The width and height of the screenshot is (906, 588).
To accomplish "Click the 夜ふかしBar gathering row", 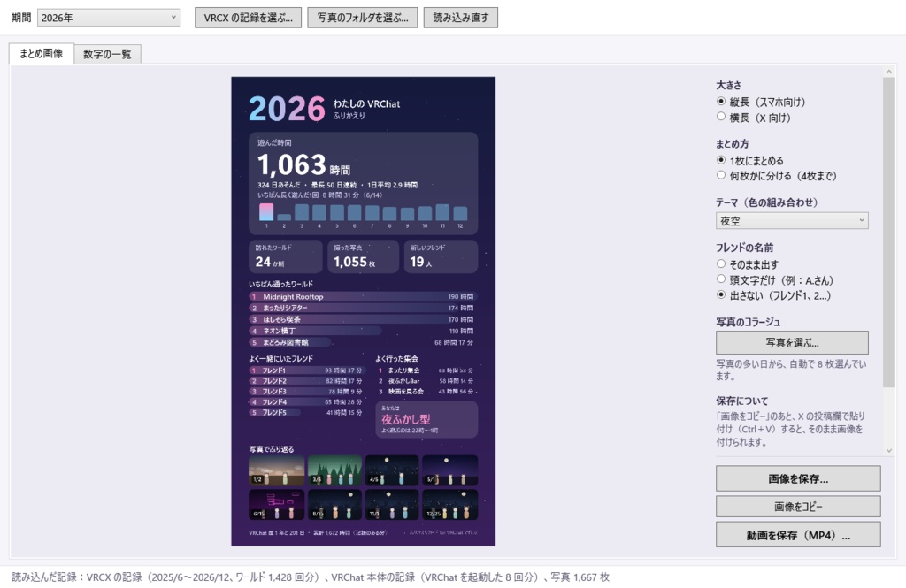I will pyautogui.click(x=426, y=381).
